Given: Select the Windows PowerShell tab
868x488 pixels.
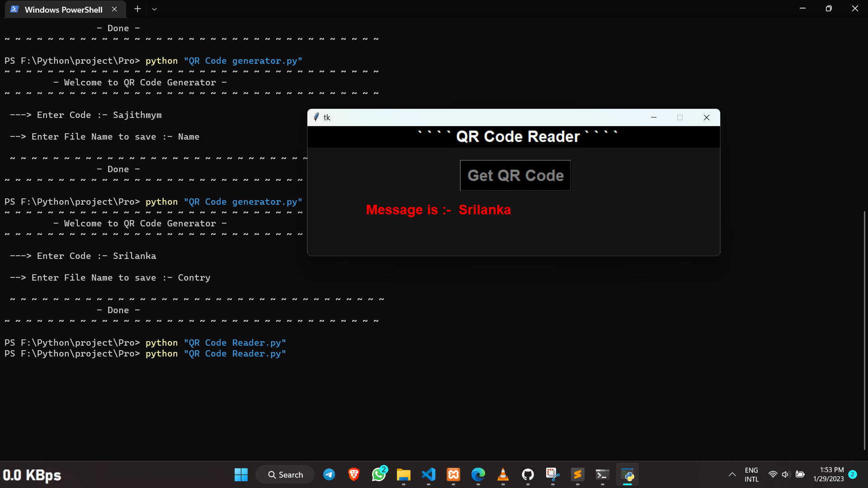Looking at the screenshot, I should (63, 9).
